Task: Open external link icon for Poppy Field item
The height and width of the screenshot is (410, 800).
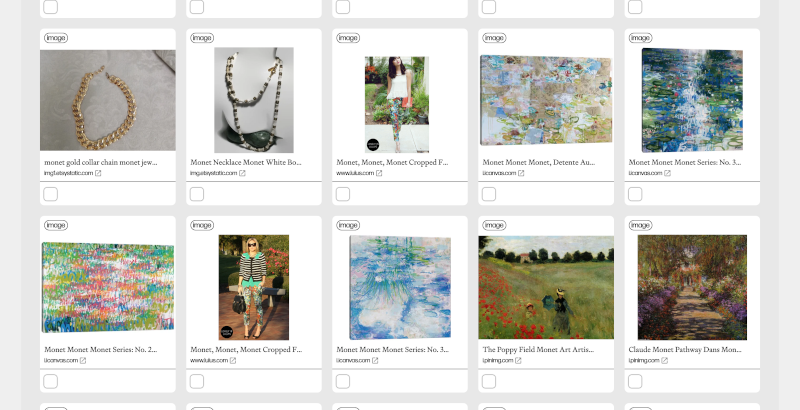Action: [518, 361]
